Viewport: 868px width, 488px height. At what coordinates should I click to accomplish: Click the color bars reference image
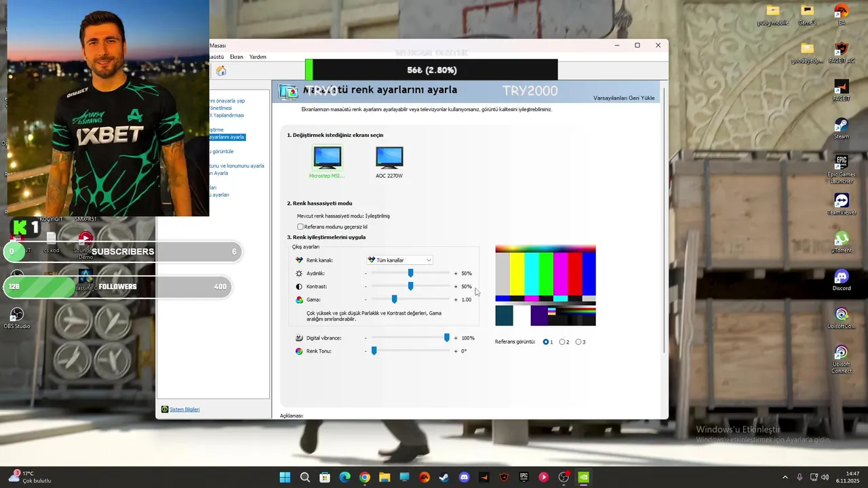click(545, 285)
